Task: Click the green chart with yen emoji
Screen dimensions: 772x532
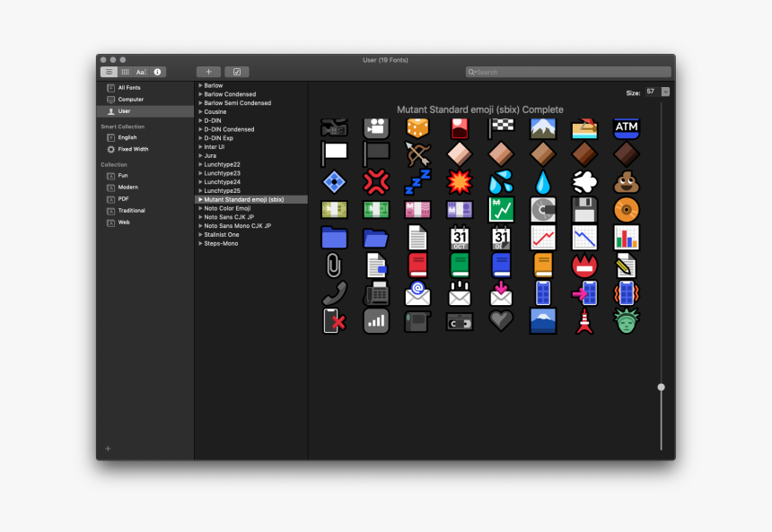Action: [501, 210]
